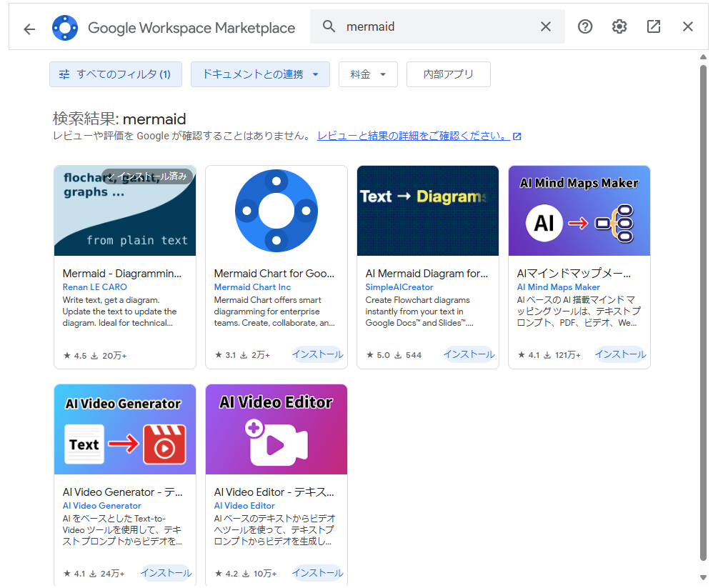Open developer AI Video Editor link

(x=244, y=506)
